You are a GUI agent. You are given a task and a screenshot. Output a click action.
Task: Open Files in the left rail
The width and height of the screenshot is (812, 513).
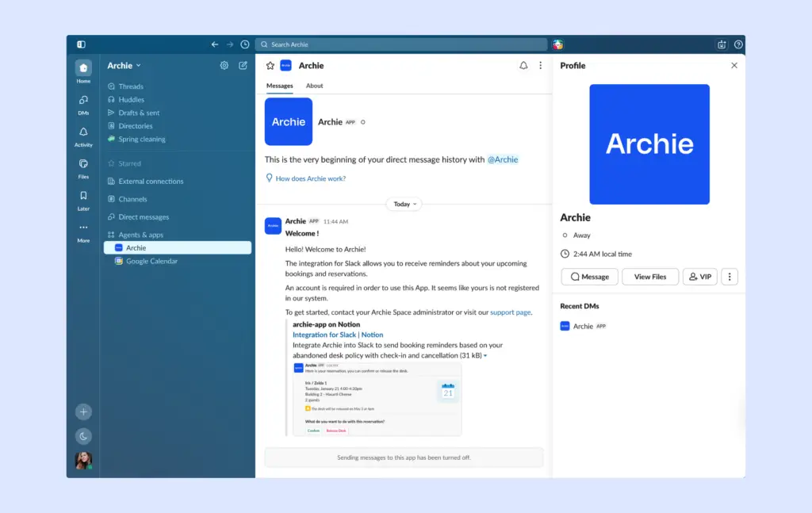click(x=83, y=169)
